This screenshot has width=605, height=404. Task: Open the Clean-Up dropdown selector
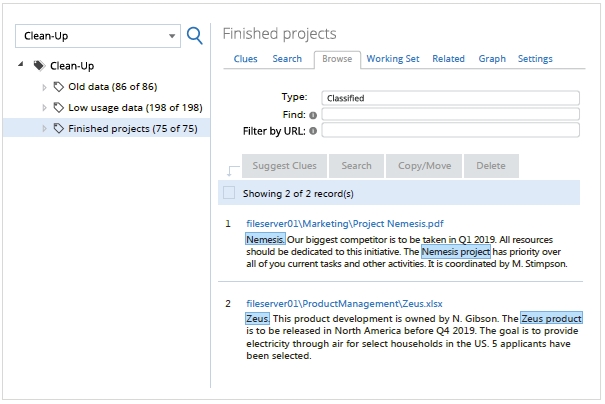tap(97, 36)
